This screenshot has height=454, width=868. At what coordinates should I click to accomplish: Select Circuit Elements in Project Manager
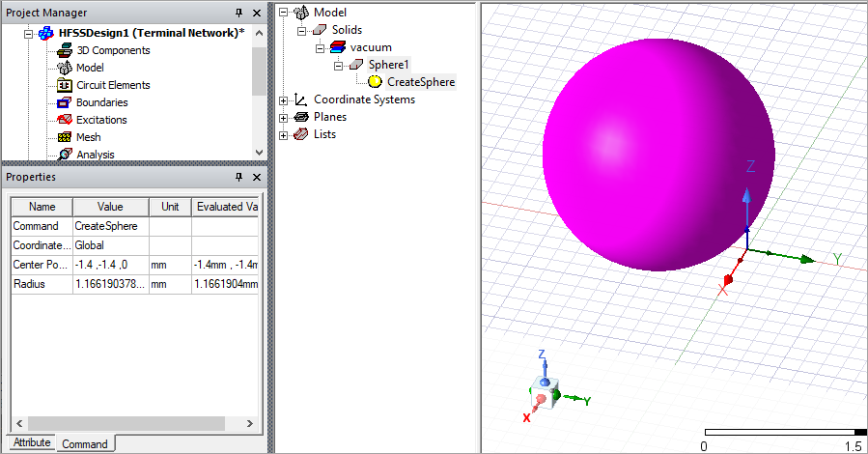click(x=114, y=85)
